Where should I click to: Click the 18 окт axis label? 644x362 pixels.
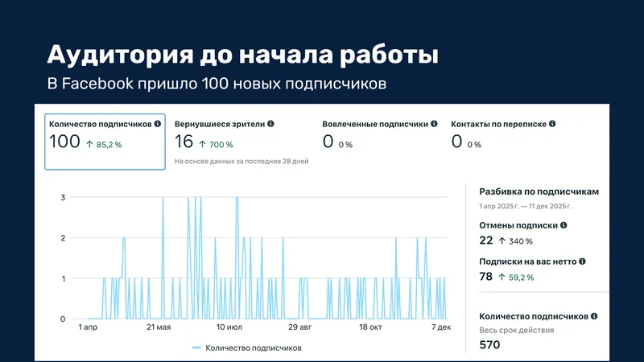coord(370,327)
